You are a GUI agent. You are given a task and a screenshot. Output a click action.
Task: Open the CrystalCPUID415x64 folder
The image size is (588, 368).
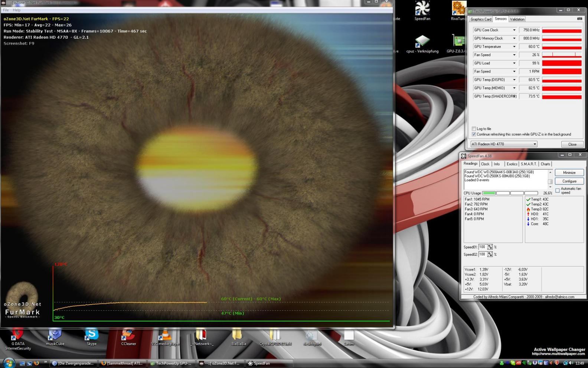click(275, 337)
